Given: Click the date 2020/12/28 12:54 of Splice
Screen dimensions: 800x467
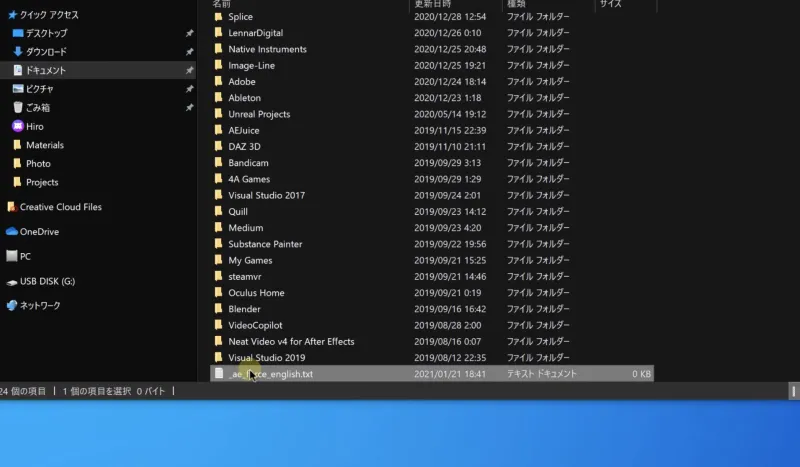Looking at the screenshot, I should tap(450, 16).
